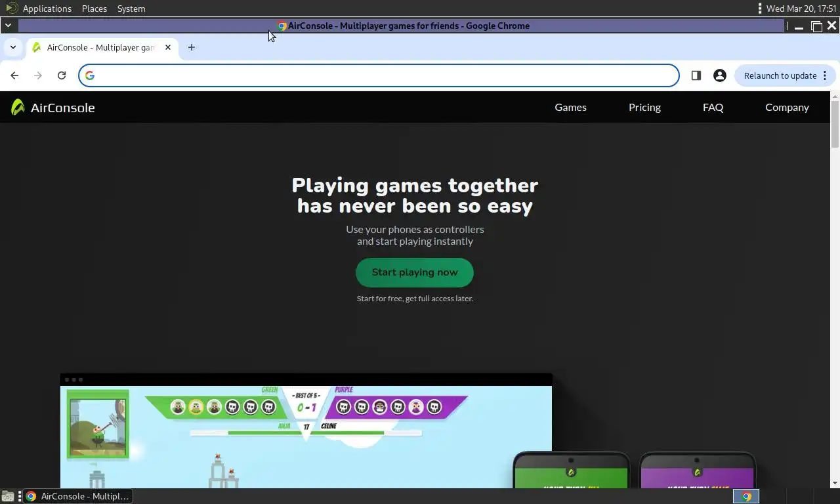This screenshot has height=504, width=840.
Task: Click the Wed Mar 20 clock
Action: (x=801, y=9)
